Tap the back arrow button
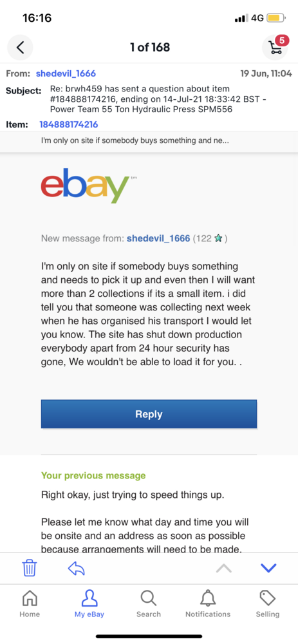The width and height of the screenshot is (298, 644). 20,47
